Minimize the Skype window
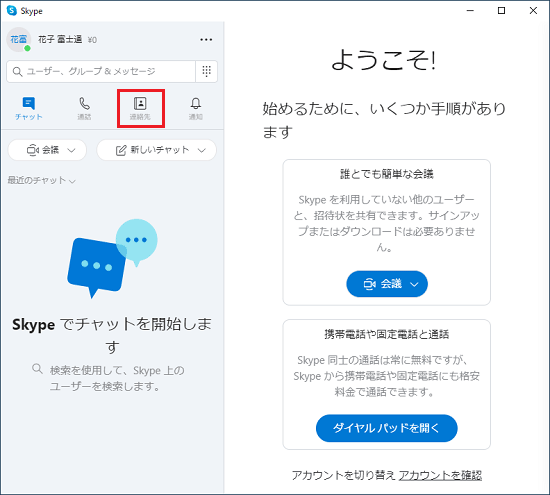This screenshot has width=550, height=495. click(470, 11)
